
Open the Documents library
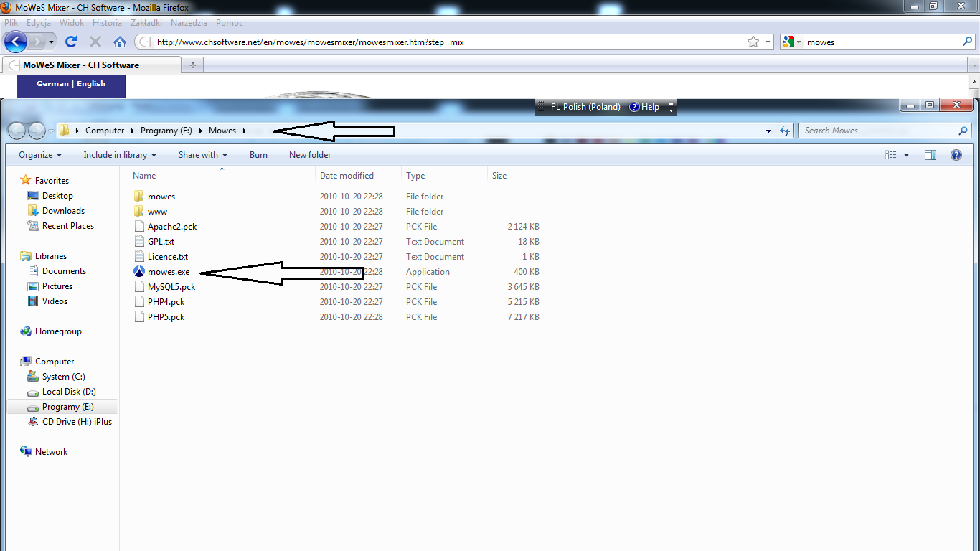click(x=64, y=271)
